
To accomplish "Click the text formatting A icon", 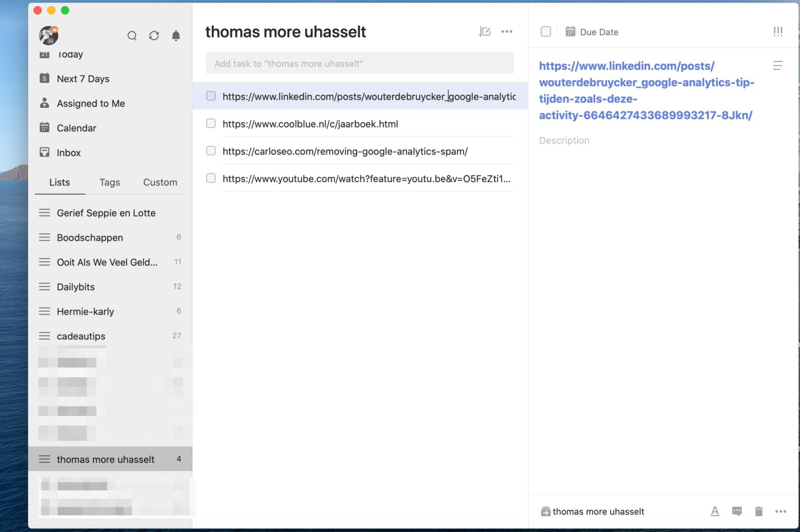I will point(715,511).
